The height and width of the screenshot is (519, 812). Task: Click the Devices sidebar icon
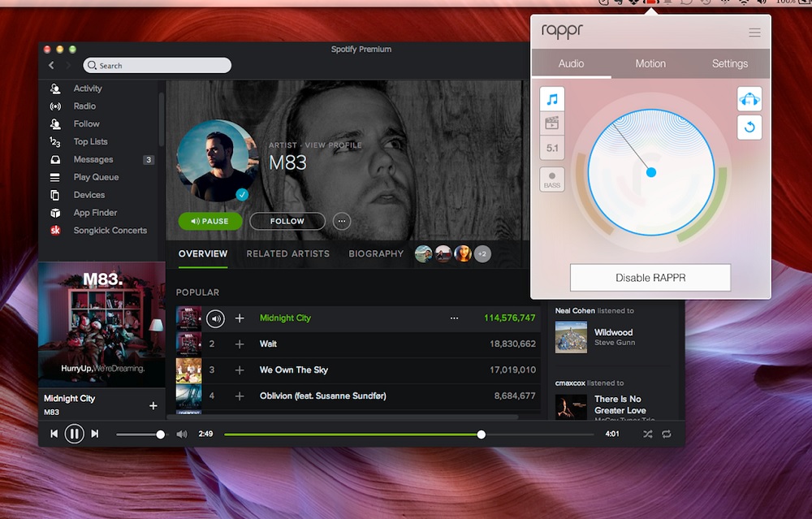coord(55,195)
